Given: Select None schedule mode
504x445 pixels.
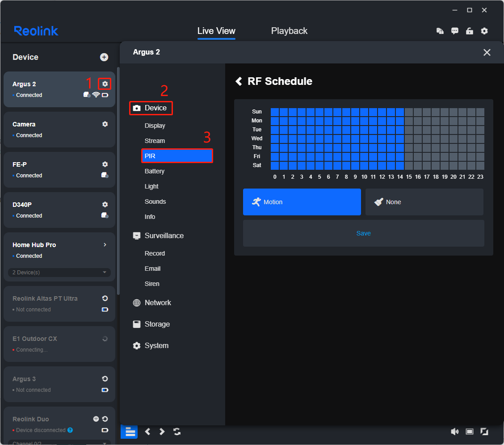Looking at the screenshot, I should [424, 202].
